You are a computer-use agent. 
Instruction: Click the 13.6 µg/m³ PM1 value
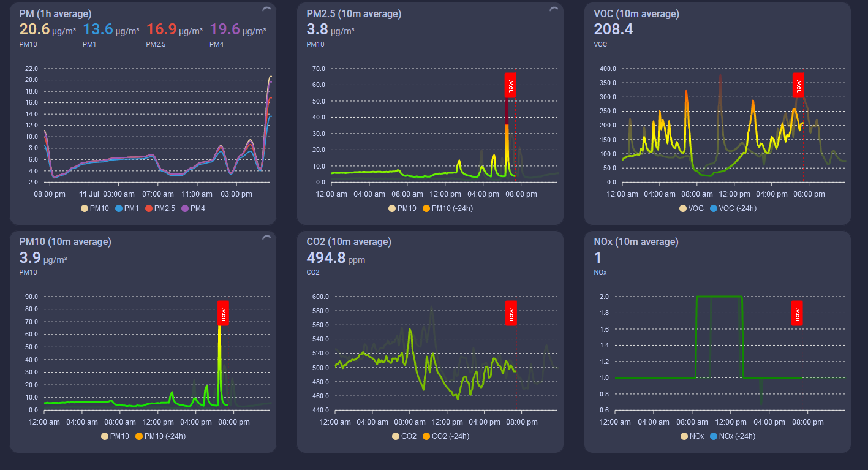pyautogui.click(x=111, y=29)
